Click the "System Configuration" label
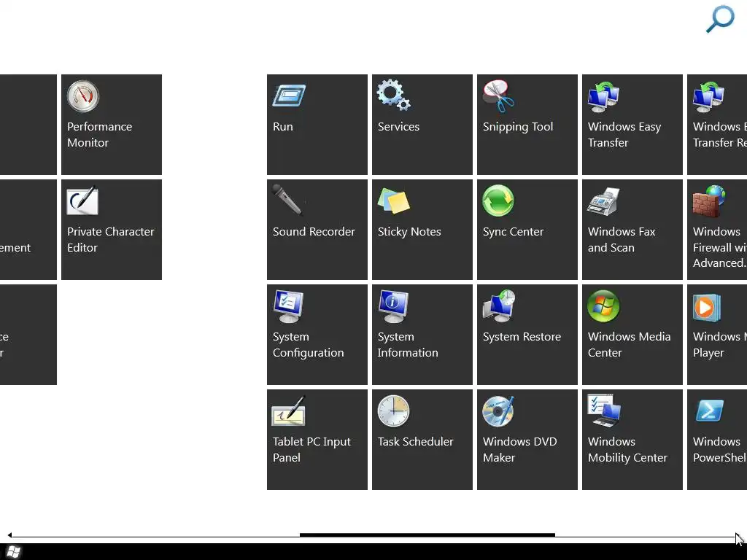The image size is (747, 560). pyautogui.click(x=309, y=345)
